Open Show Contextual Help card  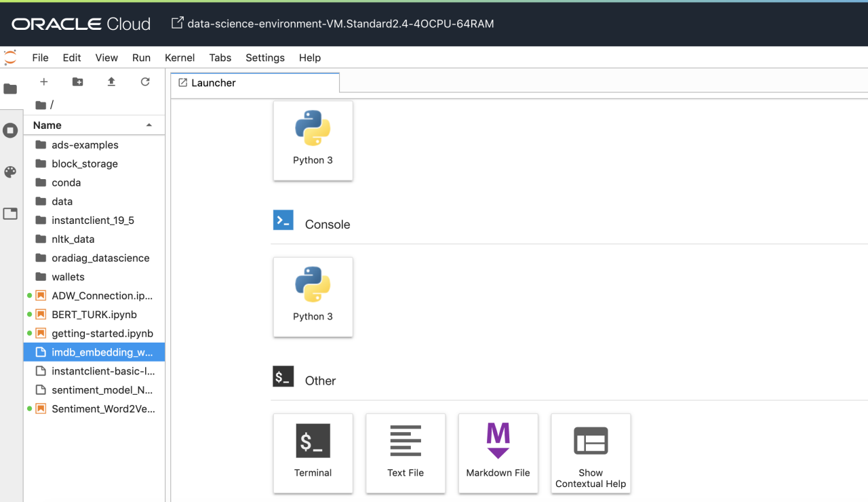591,452
